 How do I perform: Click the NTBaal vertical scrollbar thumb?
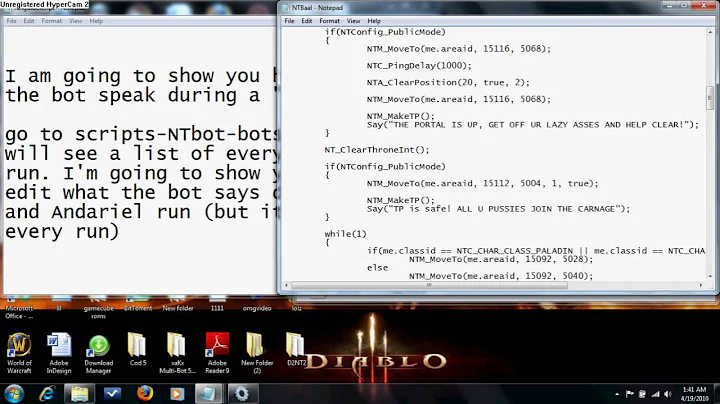(709, 97)
